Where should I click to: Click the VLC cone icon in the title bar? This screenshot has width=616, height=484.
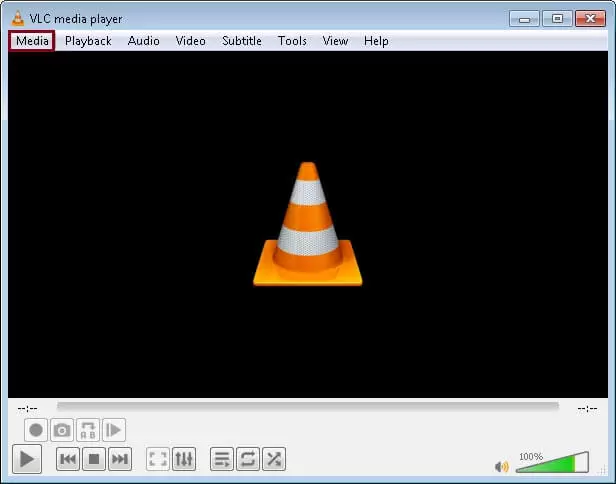pos(18,18)
